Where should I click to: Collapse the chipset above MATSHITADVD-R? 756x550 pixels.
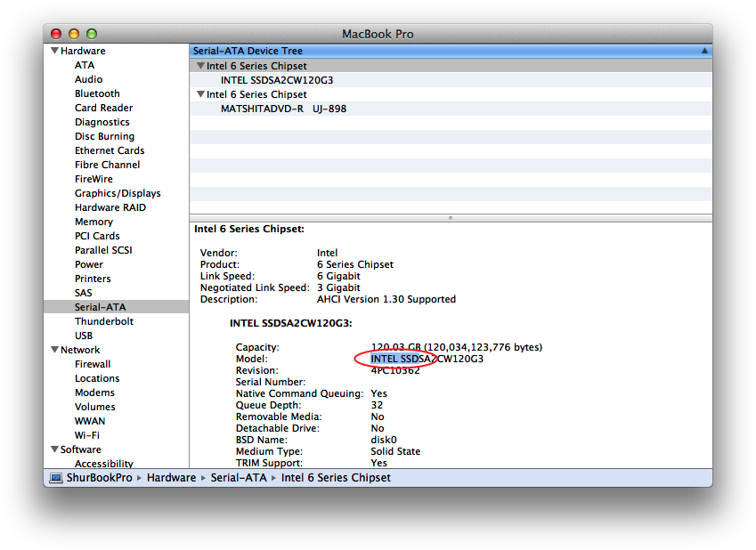[x=200, y=94]
